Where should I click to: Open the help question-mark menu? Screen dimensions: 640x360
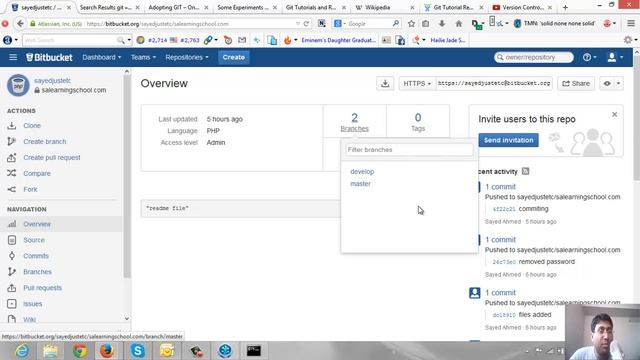click(589, 57)
